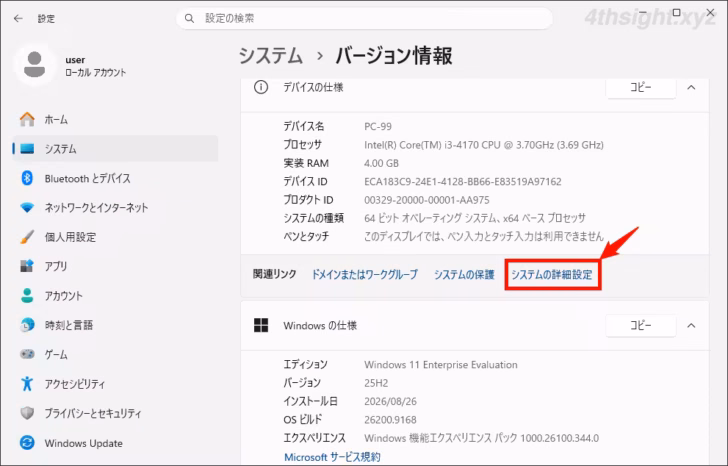
Task: Click the network Wi-Fi icon
Action: (27, 207)
